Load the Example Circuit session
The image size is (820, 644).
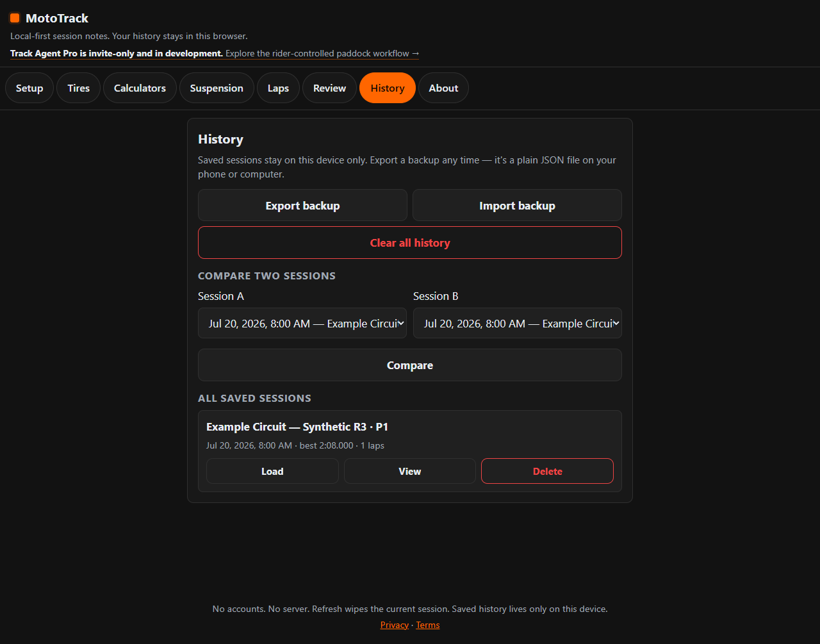coord(272,471)
